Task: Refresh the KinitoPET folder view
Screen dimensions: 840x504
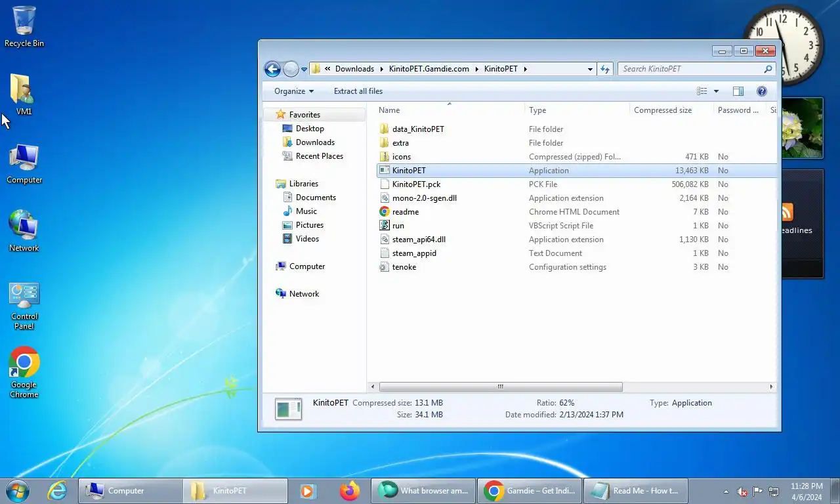Action: (x=605, y=69)
